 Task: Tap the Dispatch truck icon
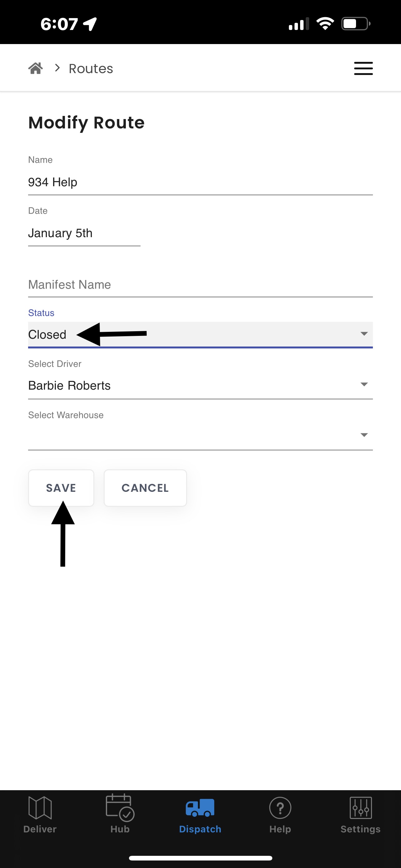[x=200, y=808]
